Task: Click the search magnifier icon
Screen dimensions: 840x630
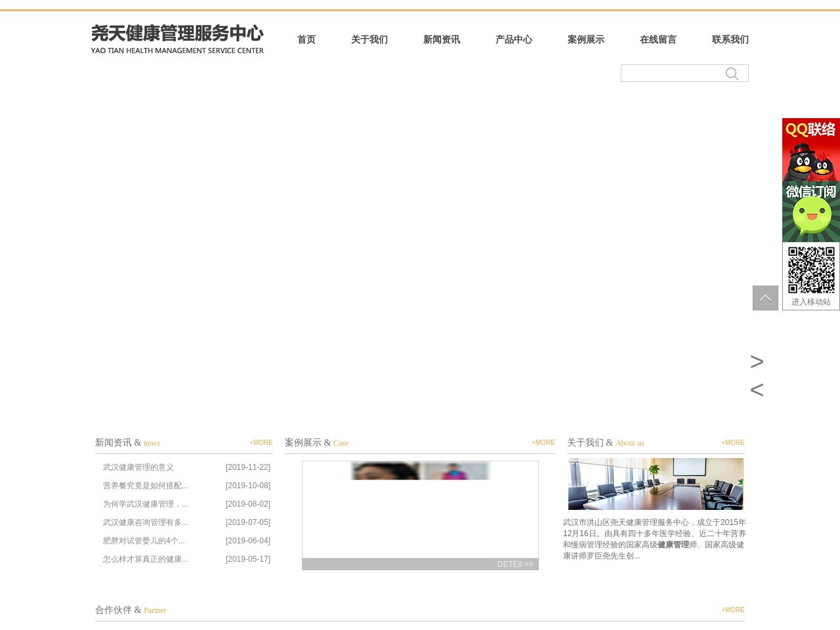Action: 732,73
